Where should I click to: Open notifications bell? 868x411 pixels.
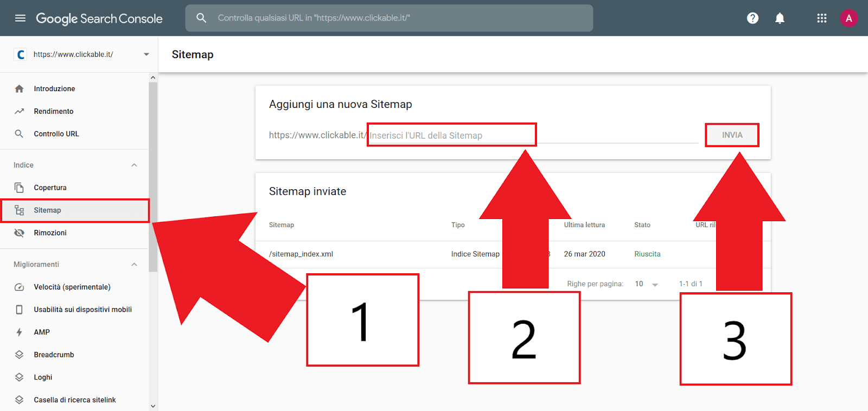point(780,18)
